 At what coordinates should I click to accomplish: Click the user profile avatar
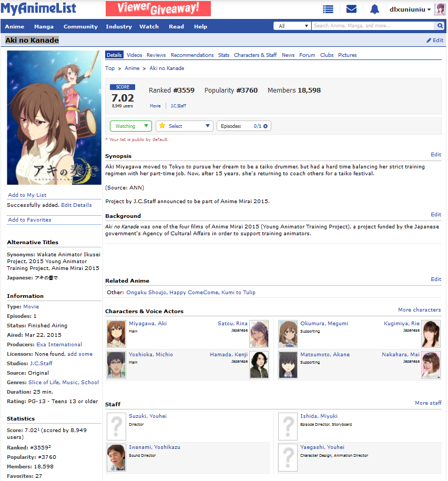(439, 9)
